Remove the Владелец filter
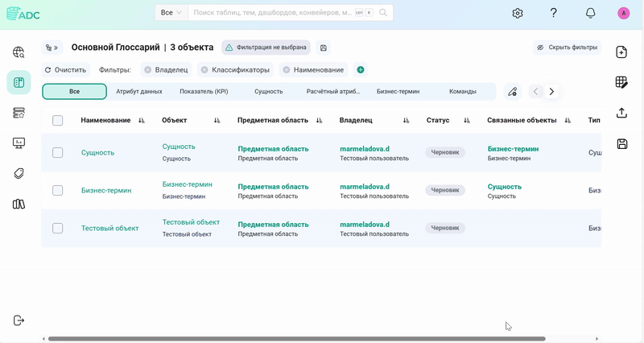 click(x=148, y=70)
